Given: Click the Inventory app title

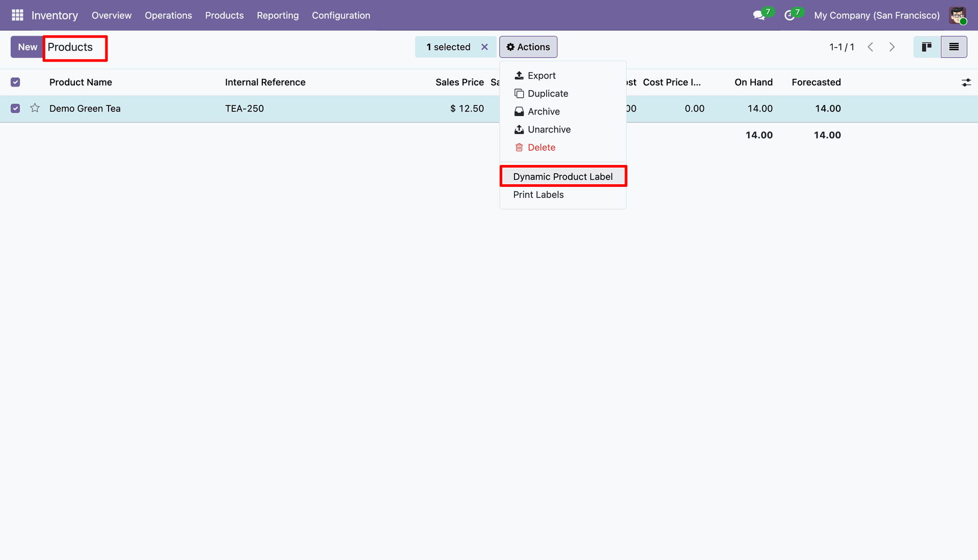Looking at the screenshot, I should (55, 15).
